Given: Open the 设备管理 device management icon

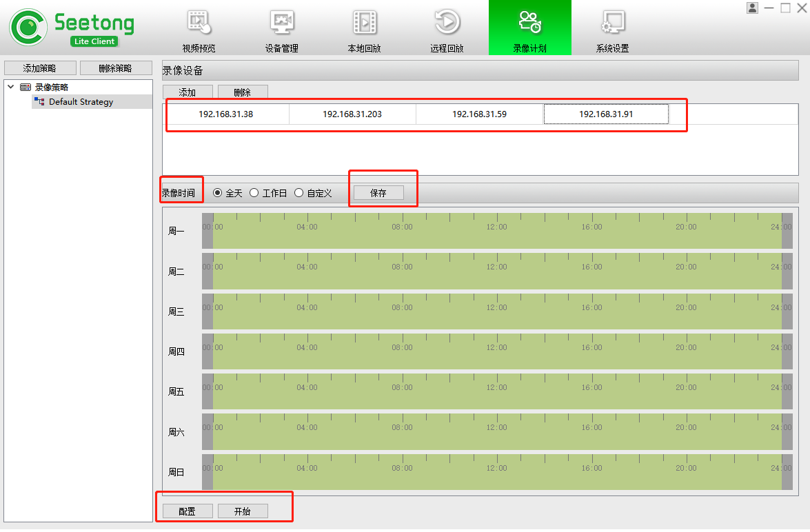Looking at the screenshot, I should tap(281, 23).
